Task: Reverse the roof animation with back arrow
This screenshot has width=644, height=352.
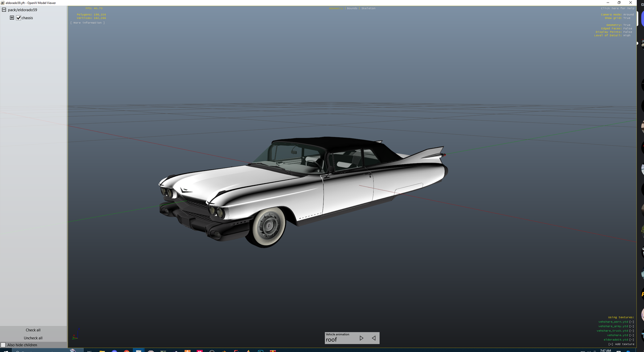Action: pos(373,338)
